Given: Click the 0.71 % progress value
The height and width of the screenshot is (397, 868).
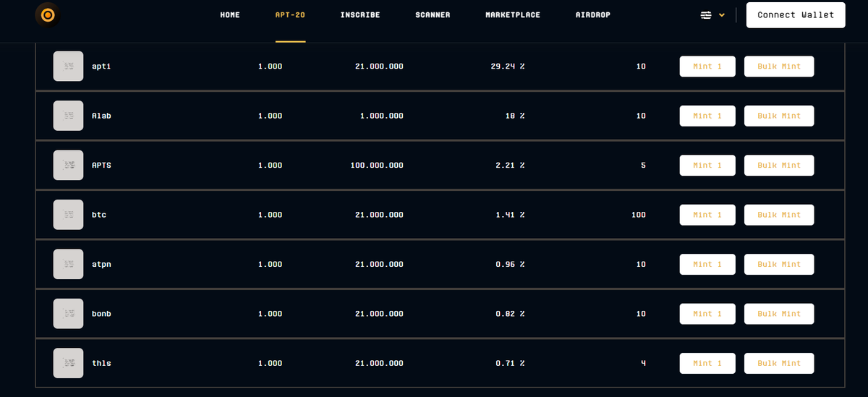Looking at the screenshot, I should click(x=510, y=363).
